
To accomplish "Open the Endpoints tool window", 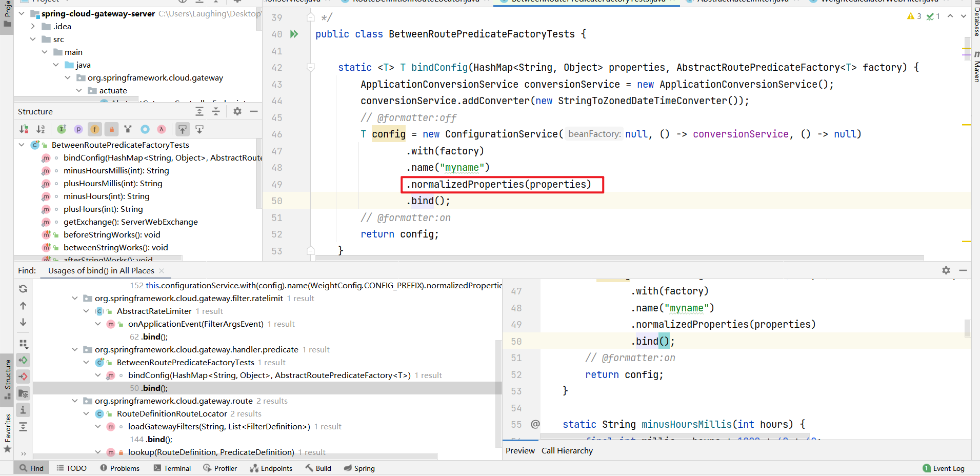I will 271,468.
